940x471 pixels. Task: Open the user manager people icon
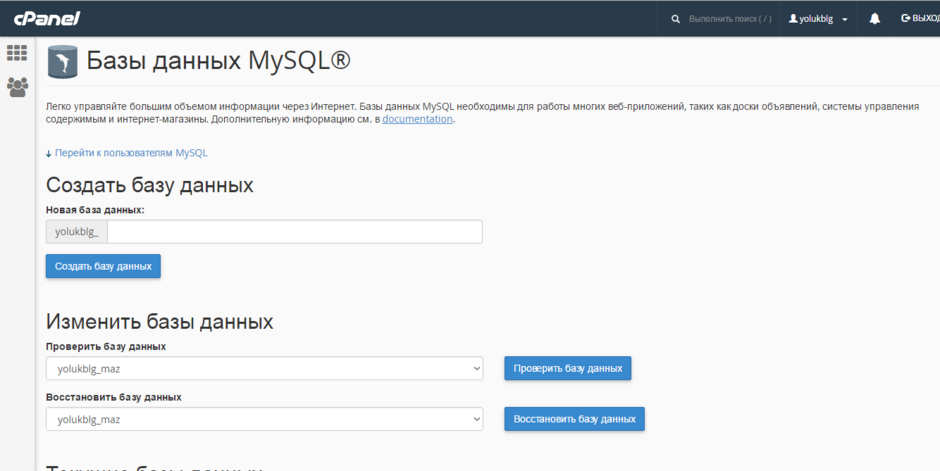pos(17,87)
